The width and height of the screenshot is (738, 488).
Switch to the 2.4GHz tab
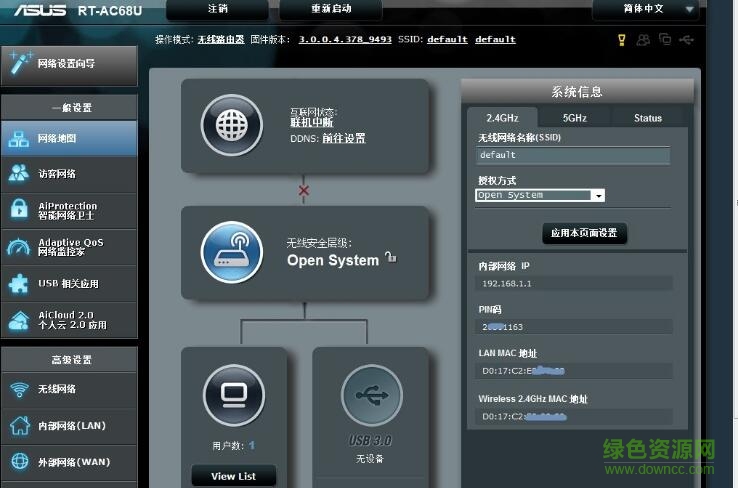502,118
